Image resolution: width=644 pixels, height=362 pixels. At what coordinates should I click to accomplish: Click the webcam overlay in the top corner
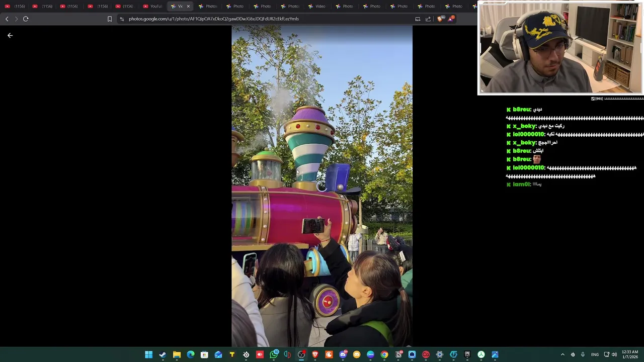[560, 48]
